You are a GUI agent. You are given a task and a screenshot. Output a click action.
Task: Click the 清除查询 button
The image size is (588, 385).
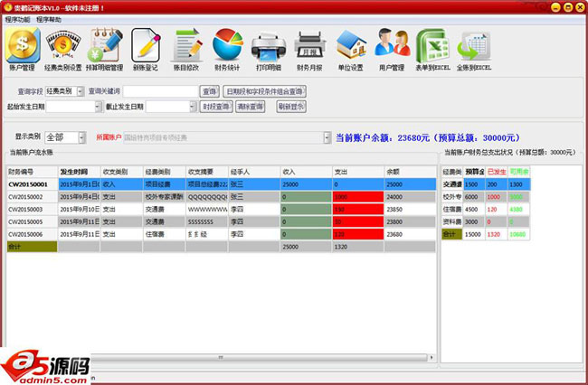(x=250, y=107)
